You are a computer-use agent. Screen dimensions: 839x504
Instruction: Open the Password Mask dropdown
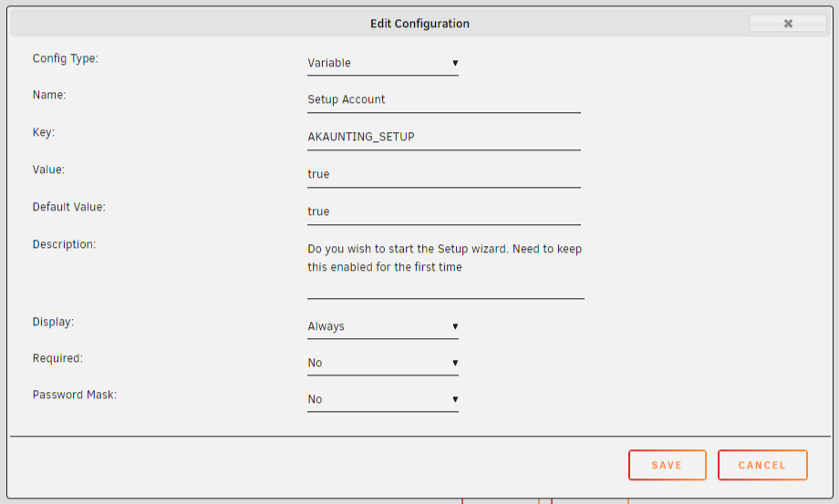point(383,399)
